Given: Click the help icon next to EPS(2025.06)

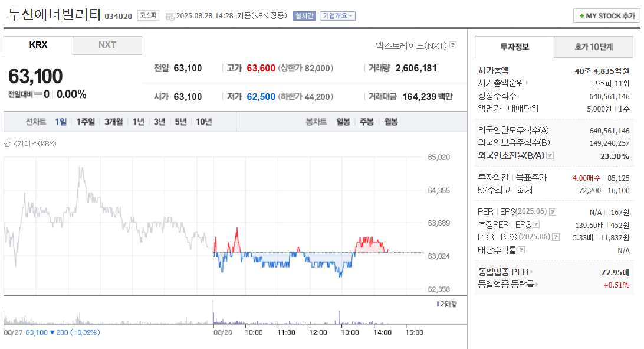Looking at the screenshot, I should pyautogui.click(x=553, y=212).
